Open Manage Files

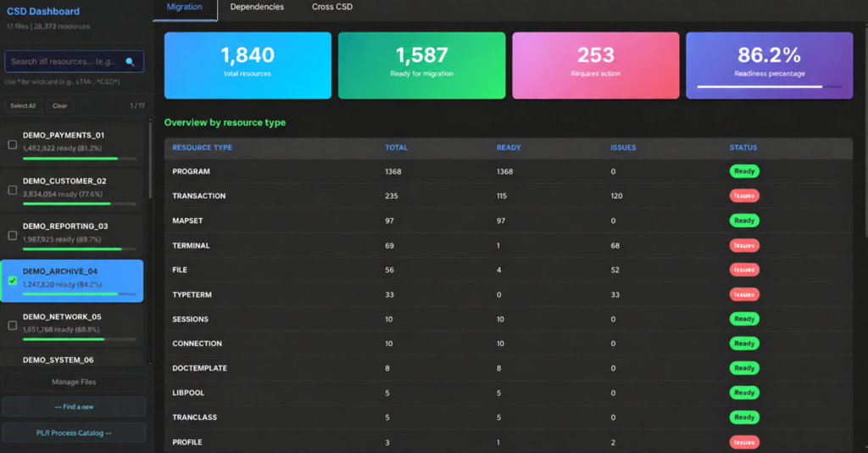(x=74, y=382)
